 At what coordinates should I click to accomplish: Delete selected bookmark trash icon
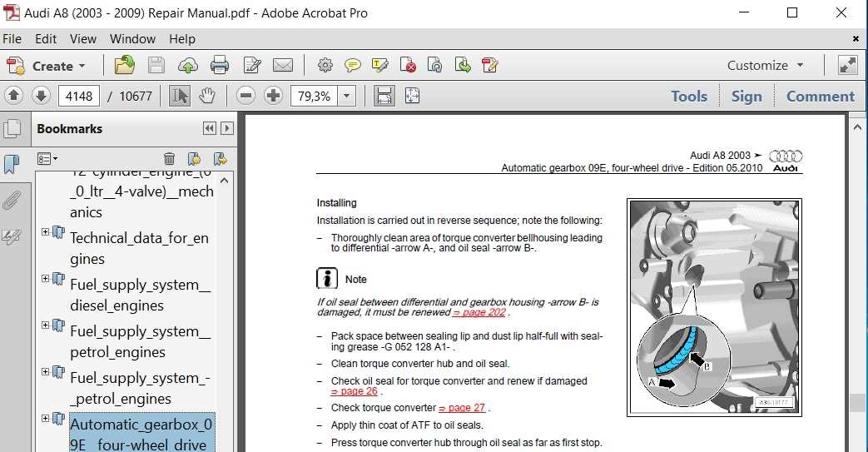[170, 159]
